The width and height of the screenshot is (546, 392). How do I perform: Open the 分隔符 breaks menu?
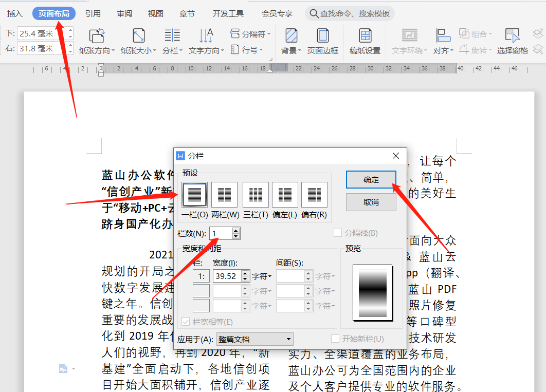(250, 34)
